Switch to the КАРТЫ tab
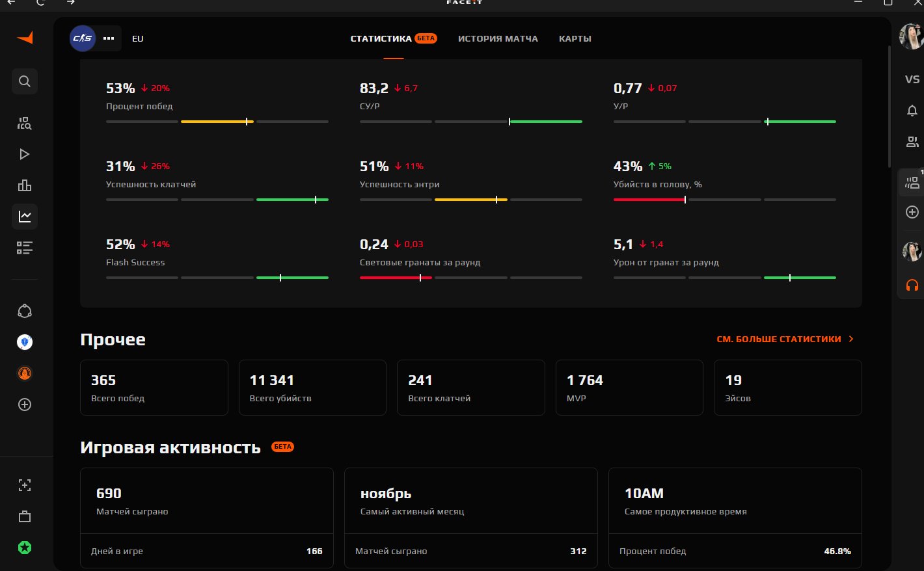The width and height of the screenshot is (924, 571). coord(575,38)
